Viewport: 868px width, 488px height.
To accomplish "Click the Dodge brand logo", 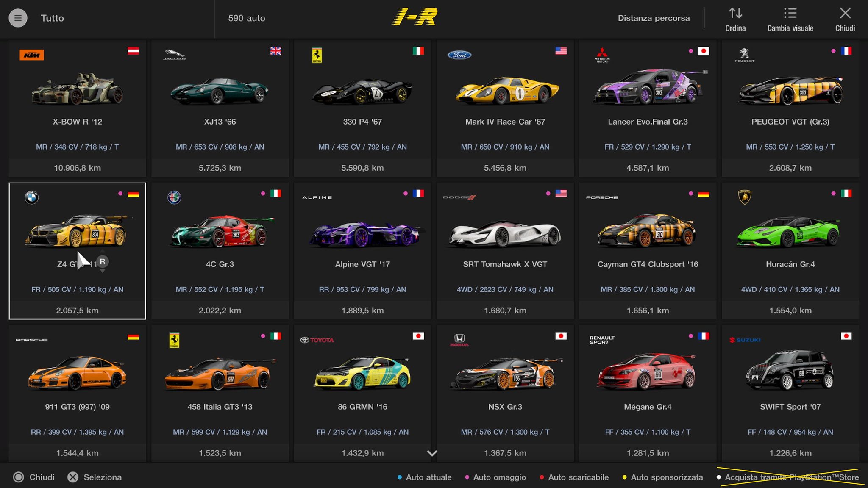I will [459, 197].
